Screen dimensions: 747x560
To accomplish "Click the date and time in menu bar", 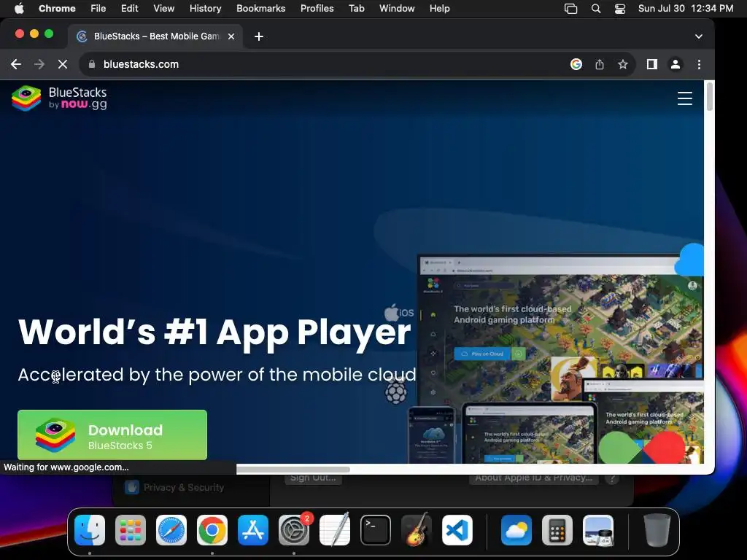I will [686, 9].
